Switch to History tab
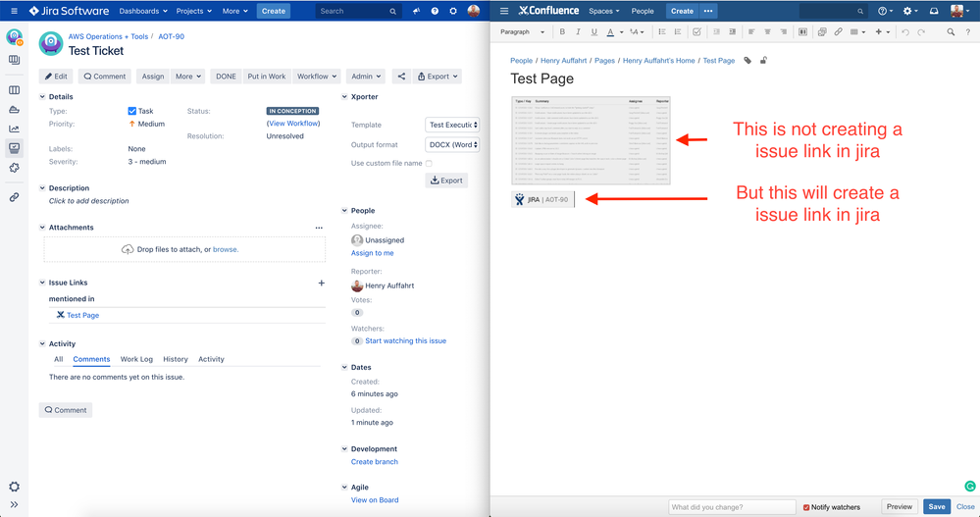This screenshot has height=517, width=980. click(175, 359)
